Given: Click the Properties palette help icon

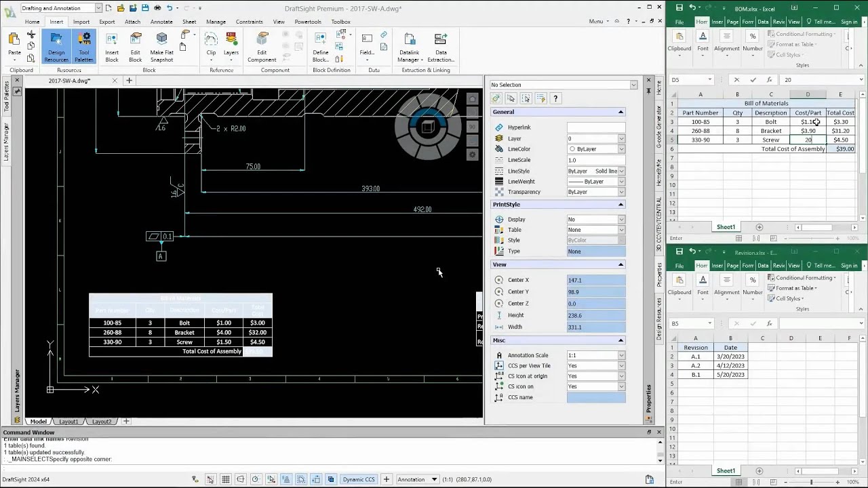Looking at the screenshot, I should click(x=555, y=98).
